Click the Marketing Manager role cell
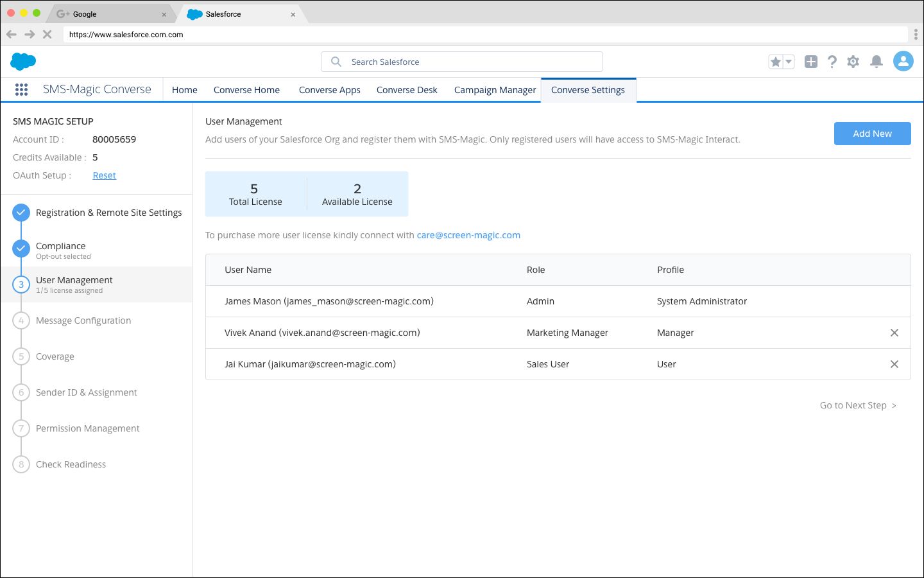 click(x=567, y=333)
